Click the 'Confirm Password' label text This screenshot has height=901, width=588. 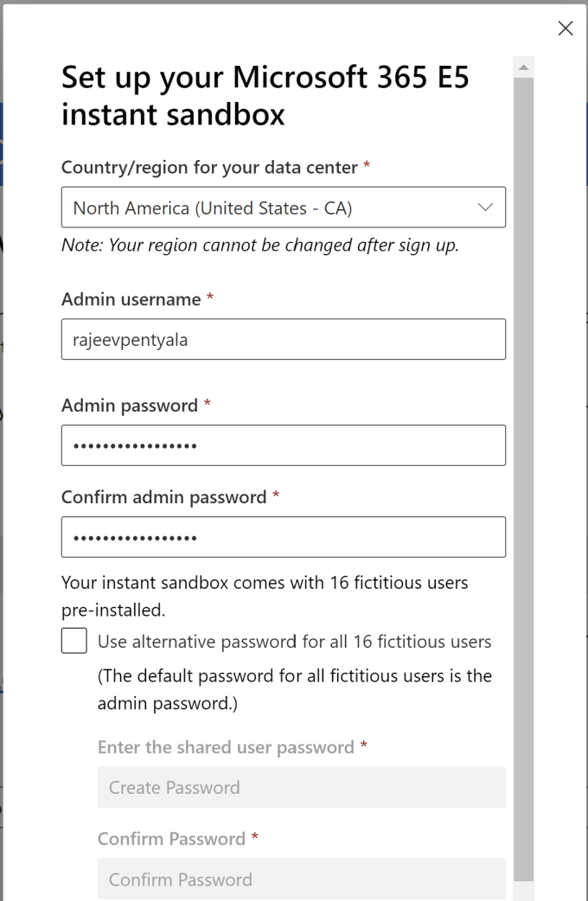click(x=171, y=839)
